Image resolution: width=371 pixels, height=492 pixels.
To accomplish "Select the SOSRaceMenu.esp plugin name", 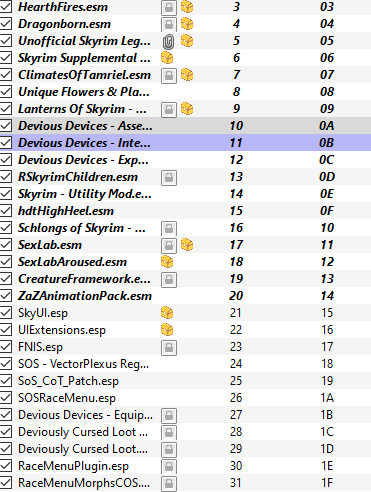I will pyautogui.click(x=67, y=398).
